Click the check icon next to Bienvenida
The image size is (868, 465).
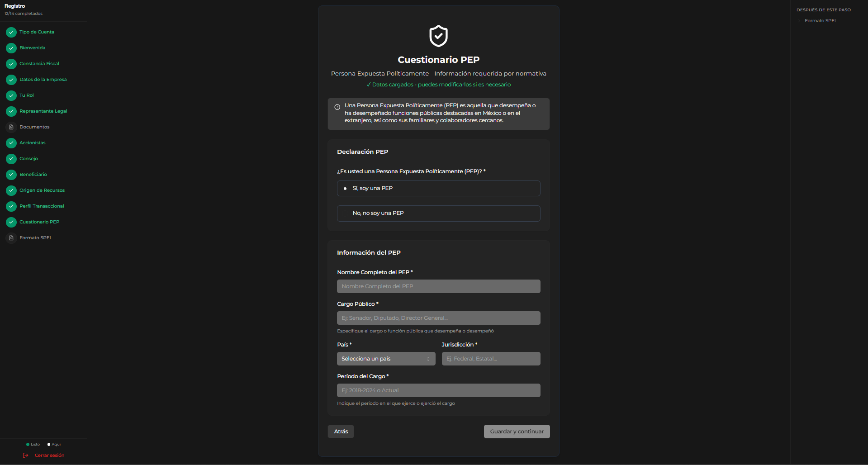click(11, 48)
